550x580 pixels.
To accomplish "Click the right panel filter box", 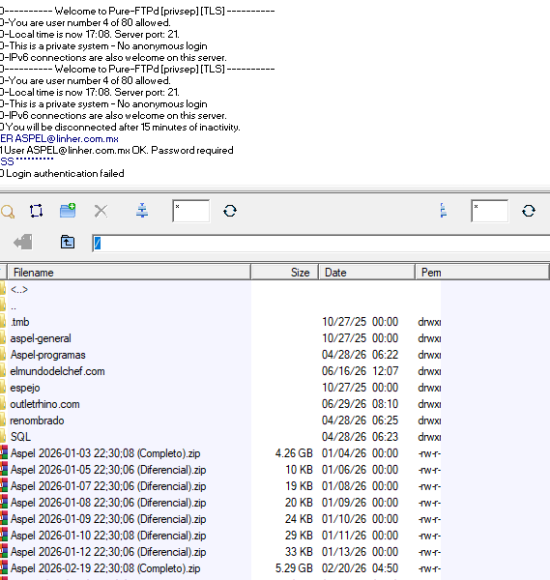I will pyautogui.click(x=489, y=211).
